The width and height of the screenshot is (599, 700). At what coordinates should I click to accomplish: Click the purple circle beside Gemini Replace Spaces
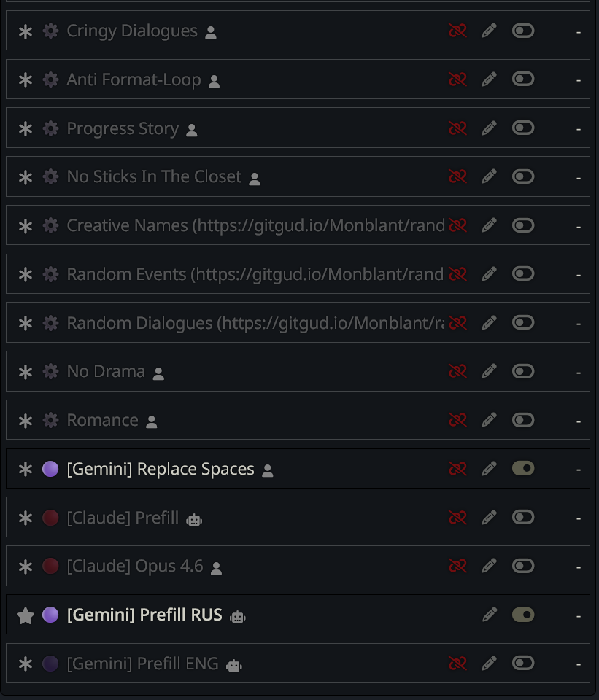pyautogui.click(x=50, y=469)
